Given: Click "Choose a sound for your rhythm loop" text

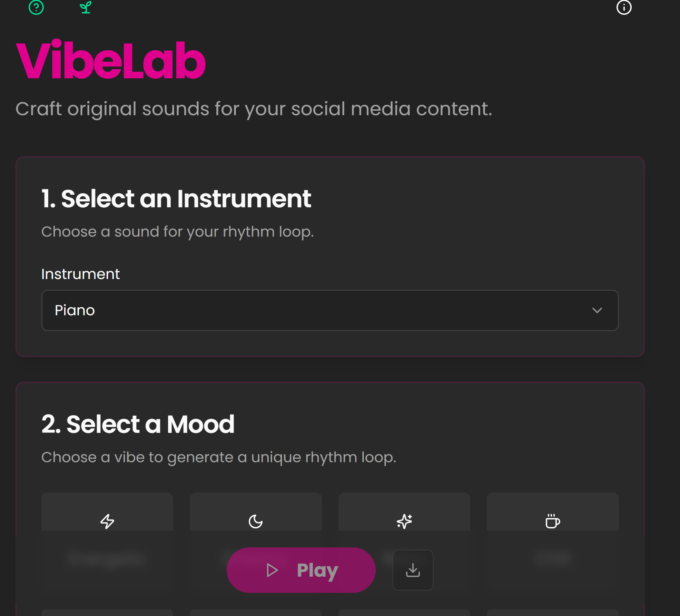Looking at the screenshot, I should [177, 232].
